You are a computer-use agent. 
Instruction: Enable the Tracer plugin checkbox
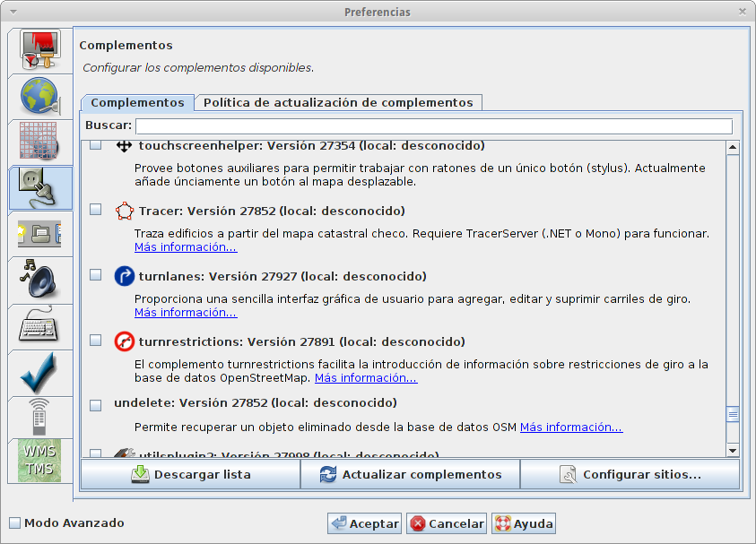[96, 211]
